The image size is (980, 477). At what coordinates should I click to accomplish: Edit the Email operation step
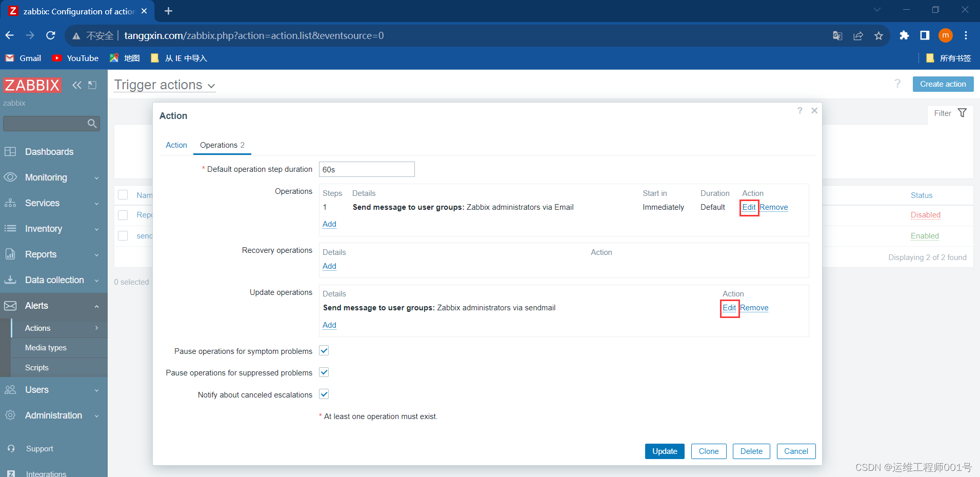click(x=749, y=207)
